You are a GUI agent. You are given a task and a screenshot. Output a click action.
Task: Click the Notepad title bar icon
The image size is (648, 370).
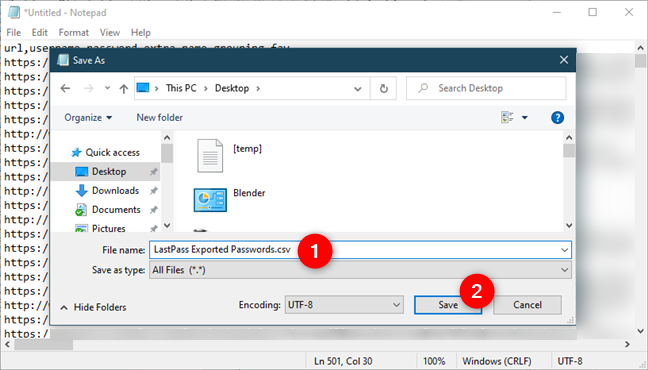click(14, 12)
